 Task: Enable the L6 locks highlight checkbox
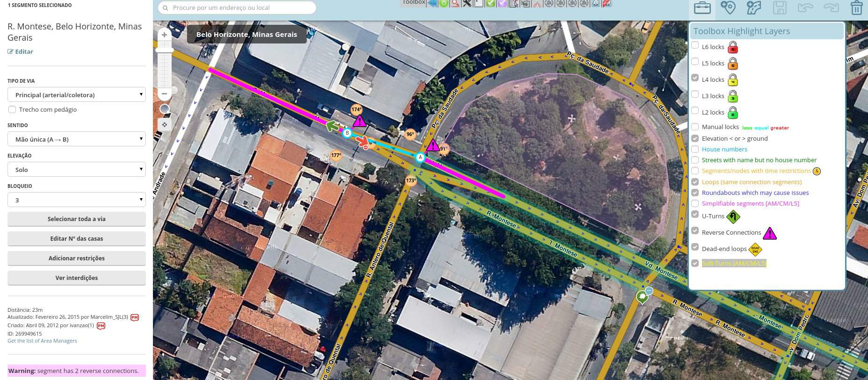pos(695,45)
